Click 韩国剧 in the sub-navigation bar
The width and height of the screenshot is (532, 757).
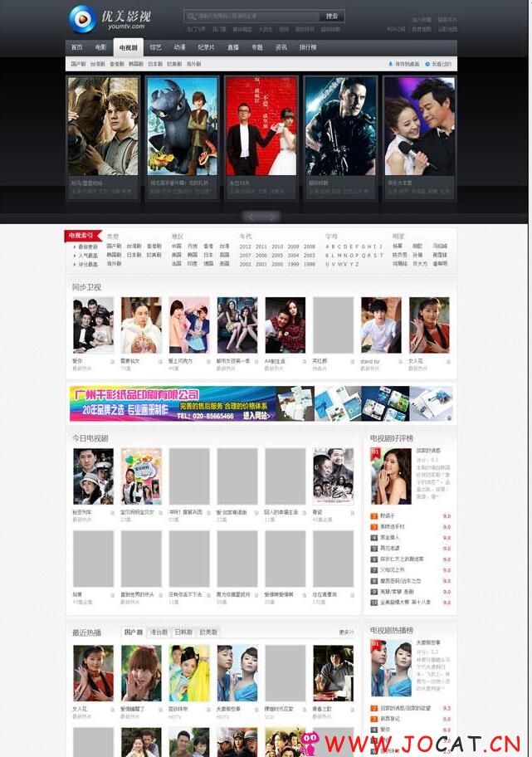[x=135, y=64]
